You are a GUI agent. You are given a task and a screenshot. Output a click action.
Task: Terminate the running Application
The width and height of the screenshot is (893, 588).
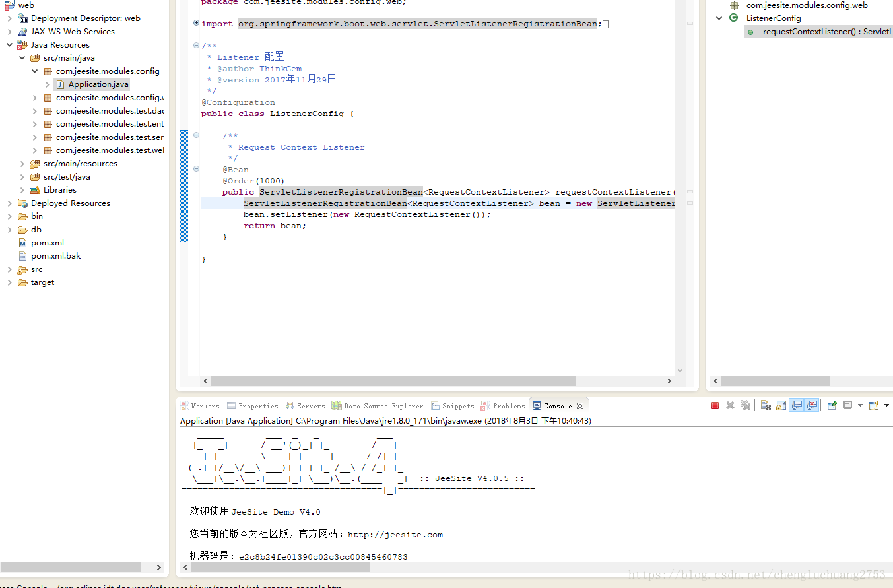point(715,405)
